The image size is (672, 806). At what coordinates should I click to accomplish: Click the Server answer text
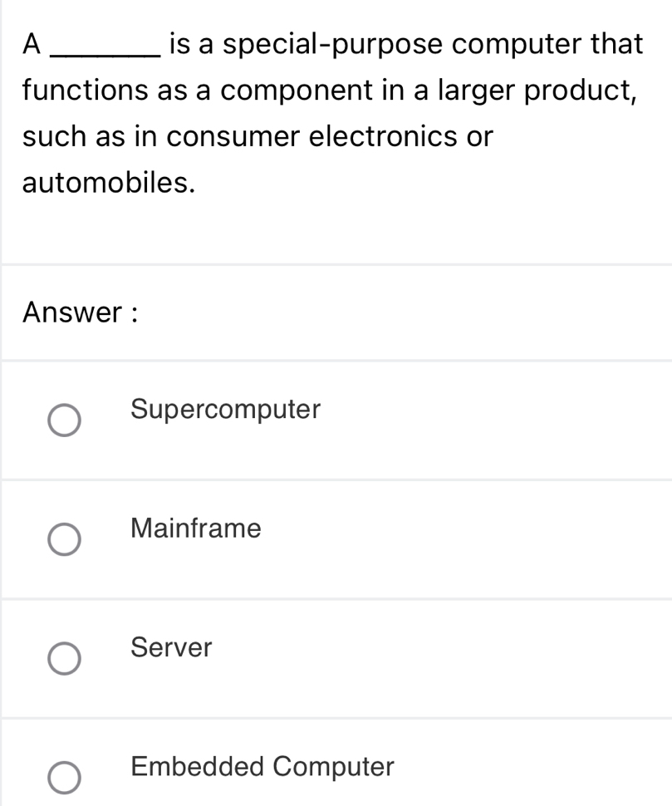click(169, 649)
